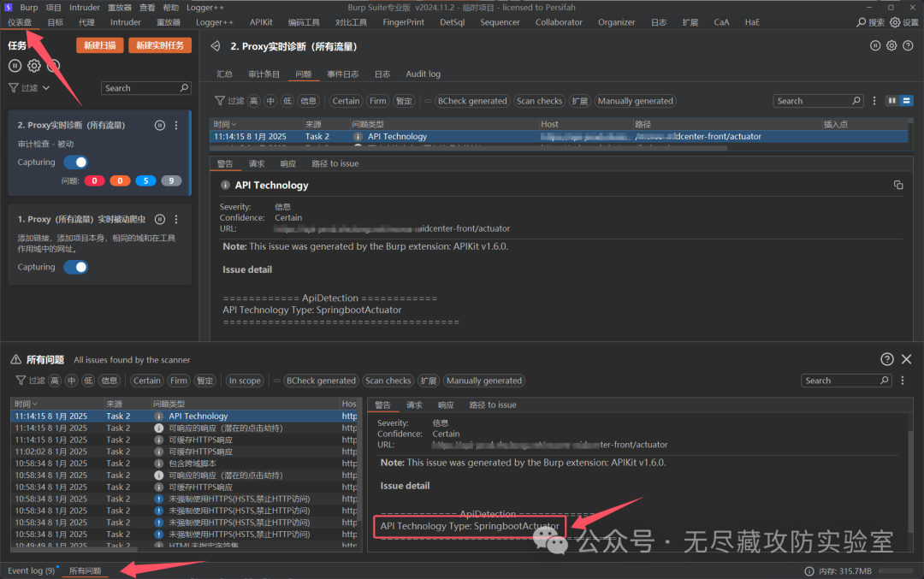Click the blue 5 issue count badge

coord(145,180)
